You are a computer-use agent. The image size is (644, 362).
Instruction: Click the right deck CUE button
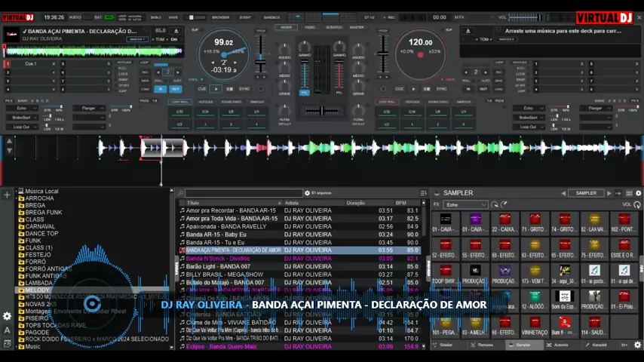[399, 89]
